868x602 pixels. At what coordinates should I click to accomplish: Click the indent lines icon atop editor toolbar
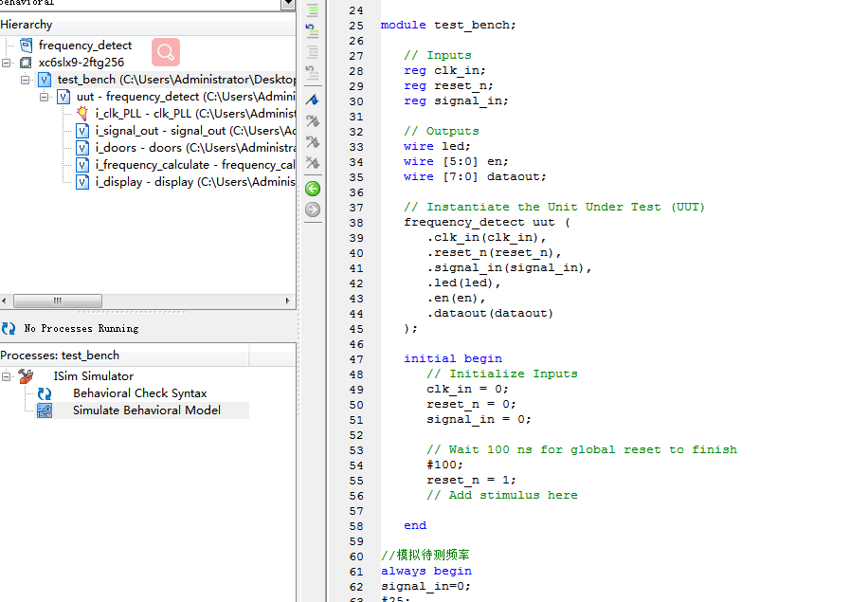click(x=313, y=9)
